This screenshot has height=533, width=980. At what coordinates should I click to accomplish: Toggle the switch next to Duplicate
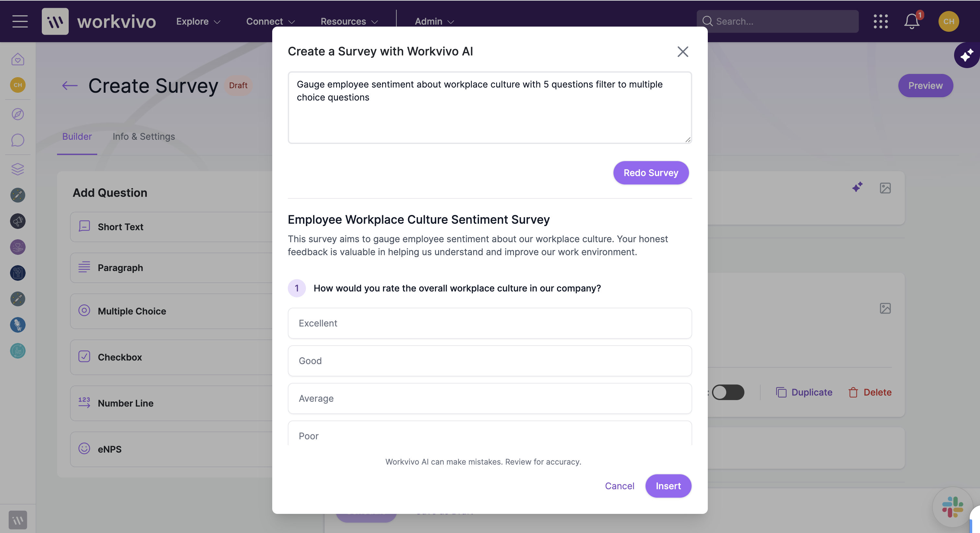(x=728, y=392)
